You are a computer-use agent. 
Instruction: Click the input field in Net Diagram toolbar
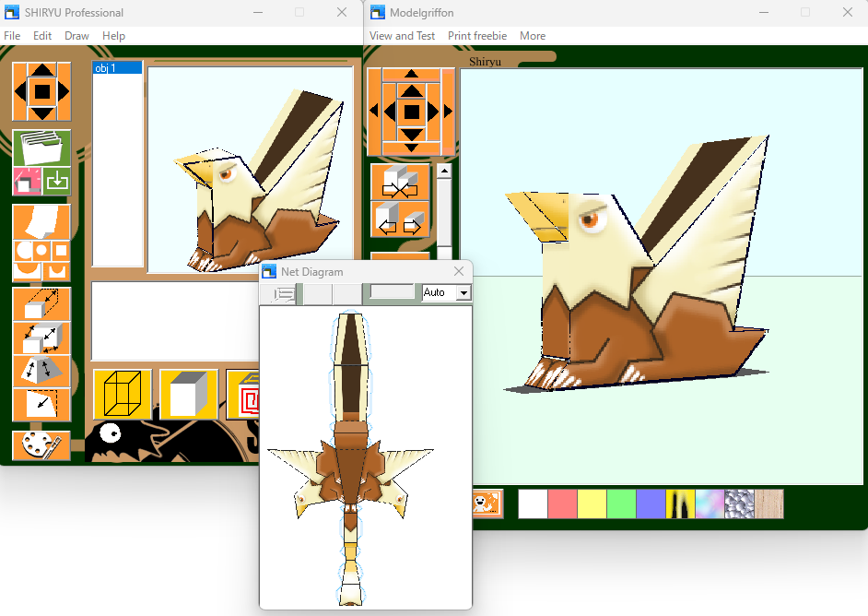(392, 291)
